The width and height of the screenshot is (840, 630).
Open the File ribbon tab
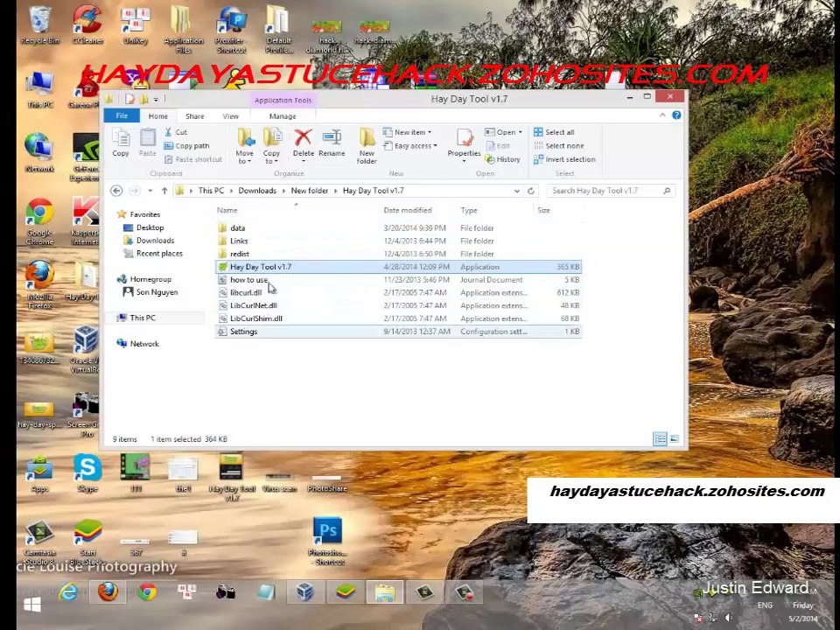click(x=122, y=115)
